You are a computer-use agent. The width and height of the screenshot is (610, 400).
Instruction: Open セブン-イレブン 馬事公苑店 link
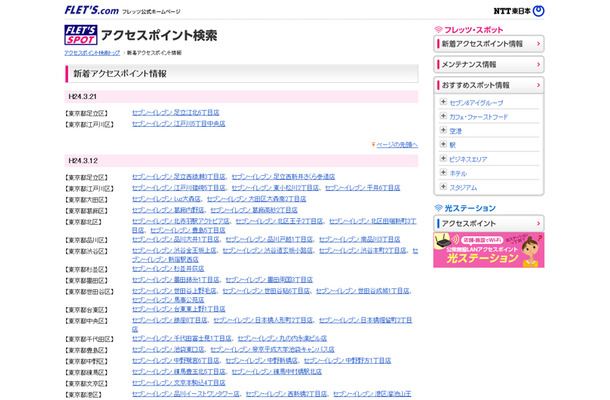[x=168, y=300]
